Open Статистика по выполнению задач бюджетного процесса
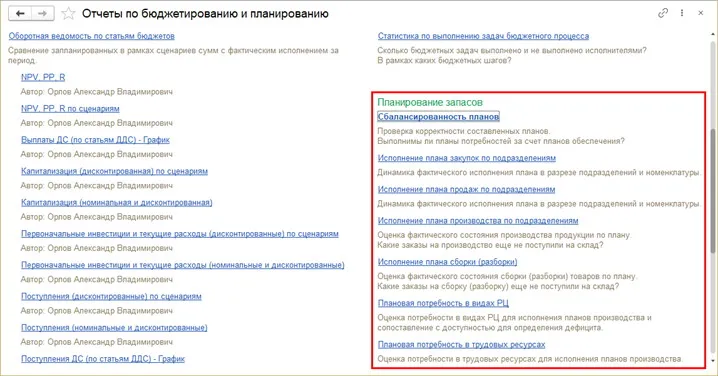The width and height of the screenshot is (718, 376). pos(483,36)
